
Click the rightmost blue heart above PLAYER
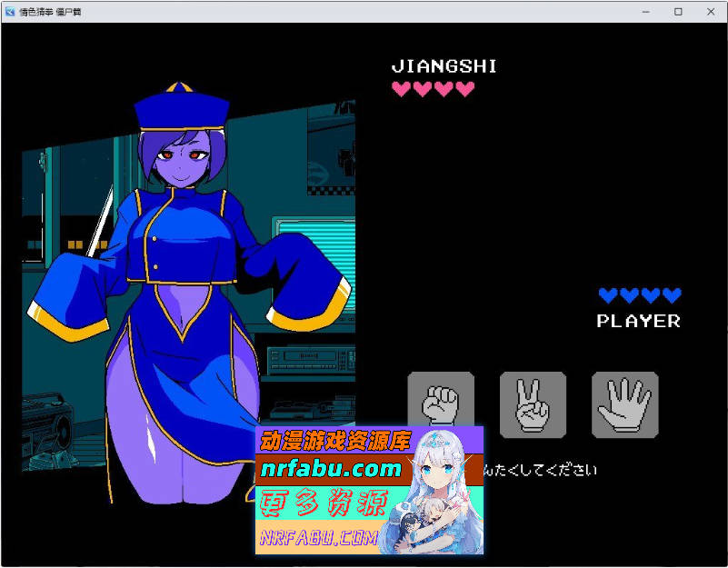pyautogui.click(x=672, y=295)
